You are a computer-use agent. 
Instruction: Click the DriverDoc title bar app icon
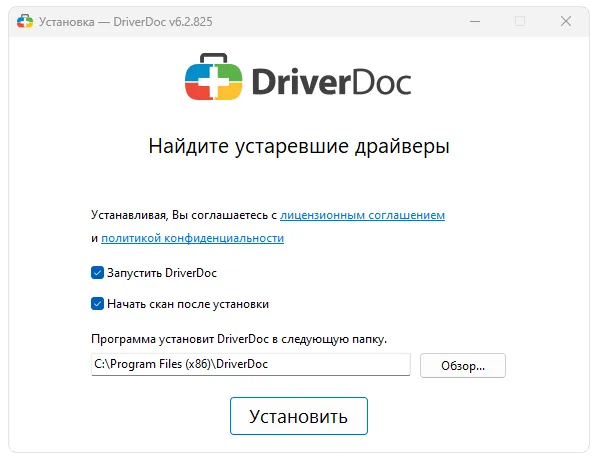click(25, 21)
